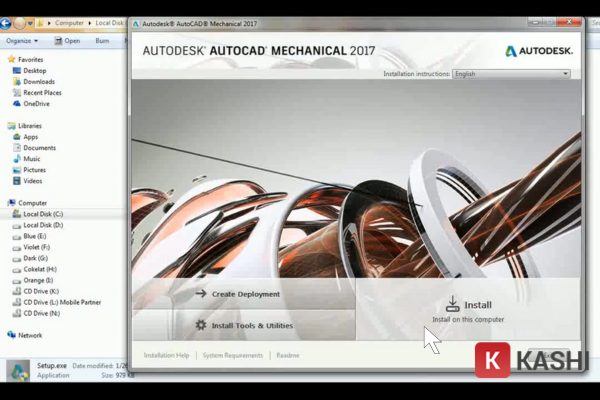Select the Documents library
The height and width of the screenshot is (400, 600).
click(x=40, y=148)
